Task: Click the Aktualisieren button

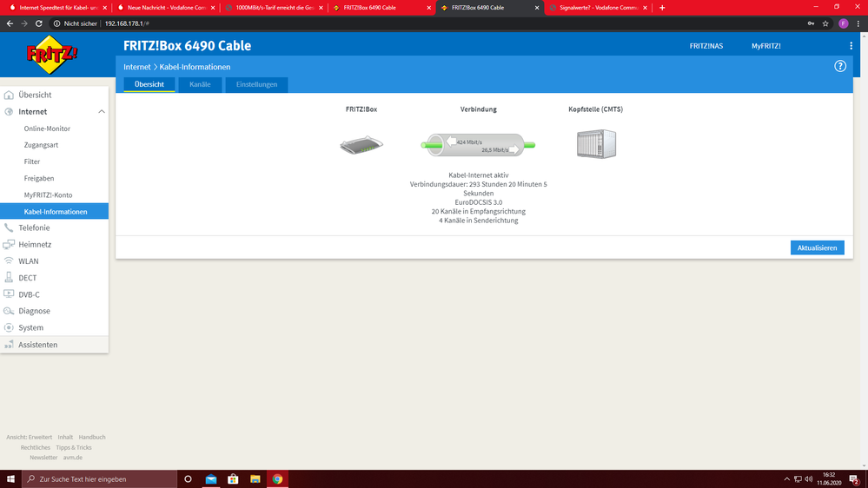Action: 817,247
